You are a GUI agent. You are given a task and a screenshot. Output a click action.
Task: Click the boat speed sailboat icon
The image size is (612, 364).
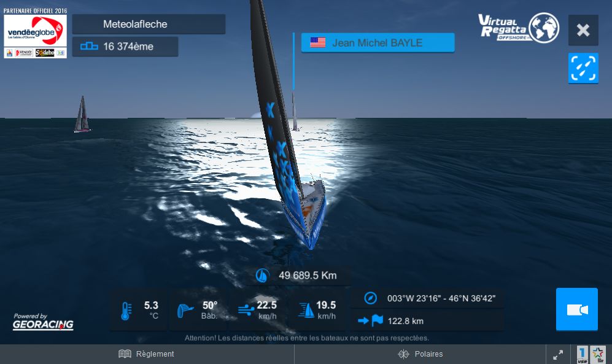(x=306, y=310)
